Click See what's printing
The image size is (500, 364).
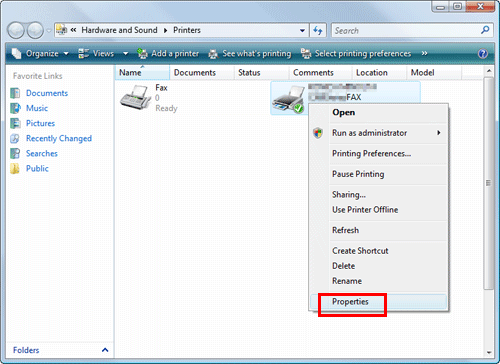coord(250,54)
